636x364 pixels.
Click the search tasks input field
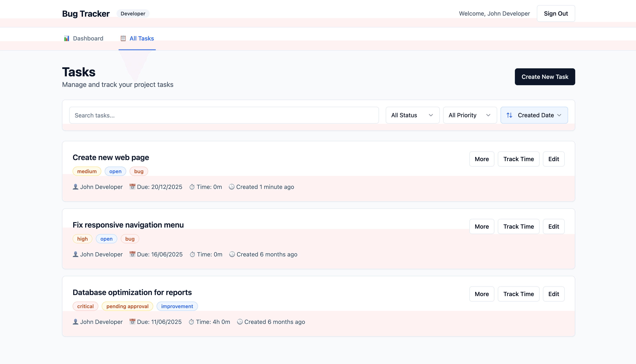point(224,115)
